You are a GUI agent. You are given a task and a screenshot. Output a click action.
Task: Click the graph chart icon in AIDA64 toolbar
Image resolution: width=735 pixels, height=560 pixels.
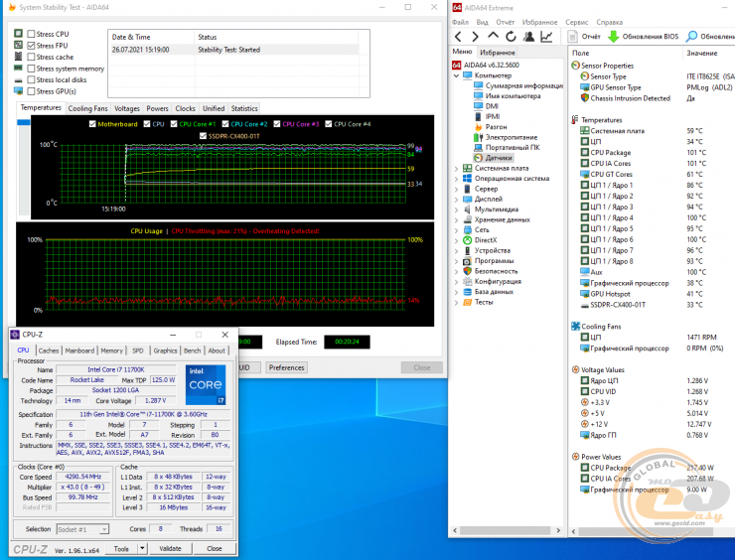(546, 36)
